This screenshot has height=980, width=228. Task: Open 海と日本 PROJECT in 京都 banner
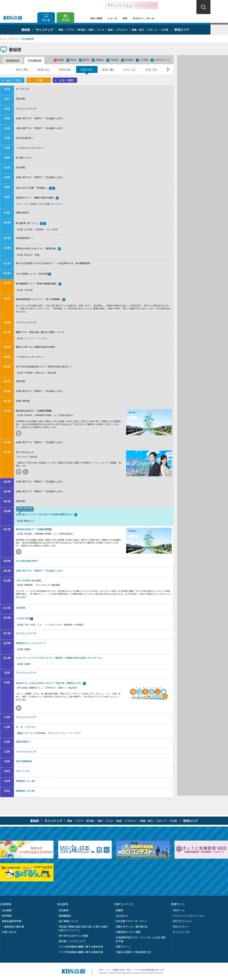point(85,850)
